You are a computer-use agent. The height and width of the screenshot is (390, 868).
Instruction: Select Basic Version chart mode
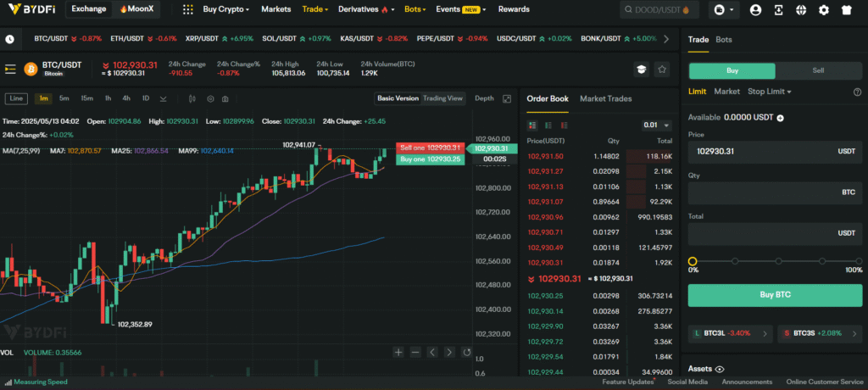click(398, 98)
